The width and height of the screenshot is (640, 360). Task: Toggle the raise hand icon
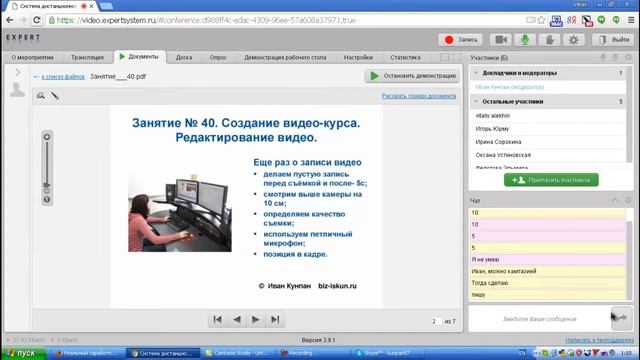click(549, 40)
